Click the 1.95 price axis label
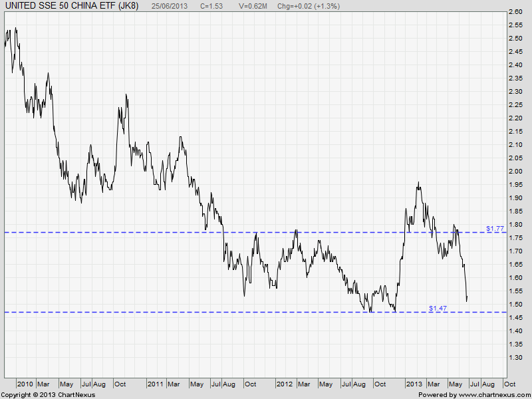 (x=515, y=185)
